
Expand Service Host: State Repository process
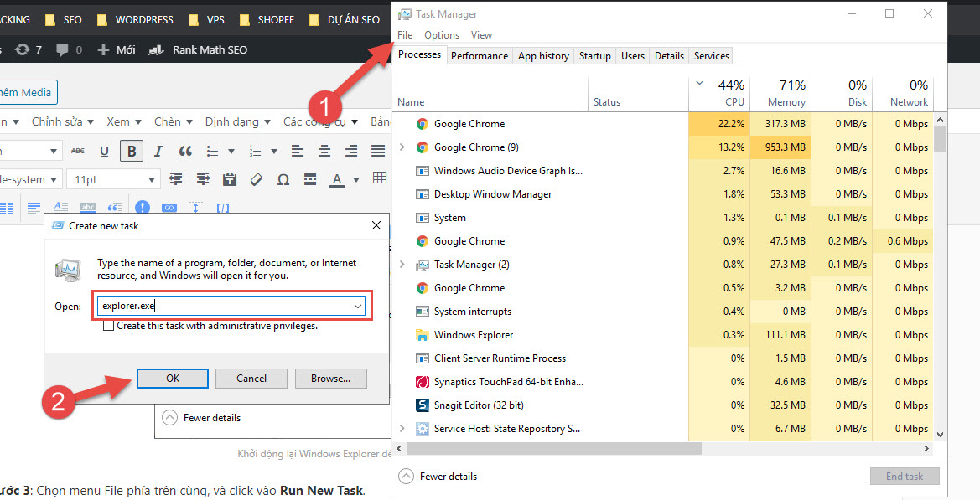(x=402, y=429)
